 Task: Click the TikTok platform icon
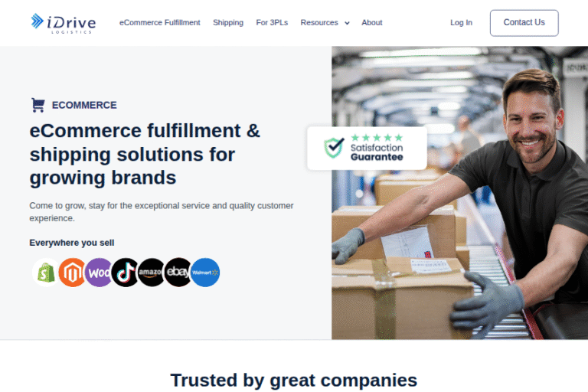coord(125,273)
